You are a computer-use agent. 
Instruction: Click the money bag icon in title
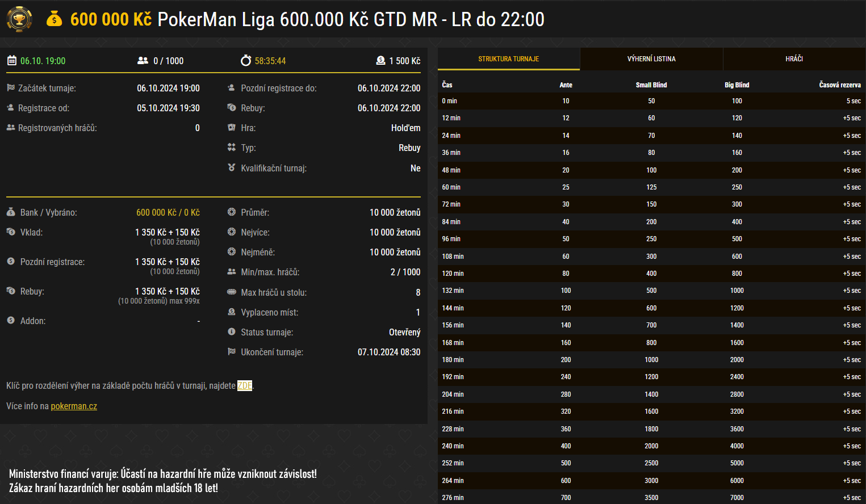54,19
